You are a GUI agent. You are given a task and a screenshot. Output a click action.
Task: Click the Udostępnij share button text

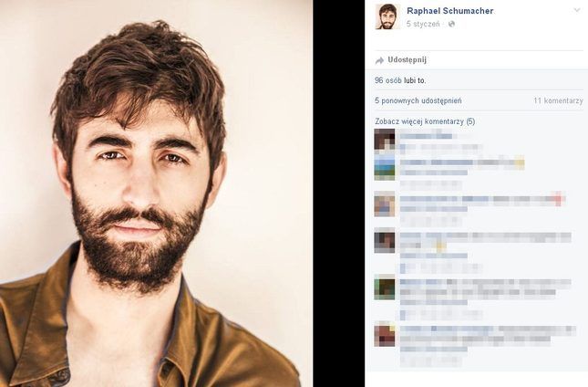click(x=407, y=60)
